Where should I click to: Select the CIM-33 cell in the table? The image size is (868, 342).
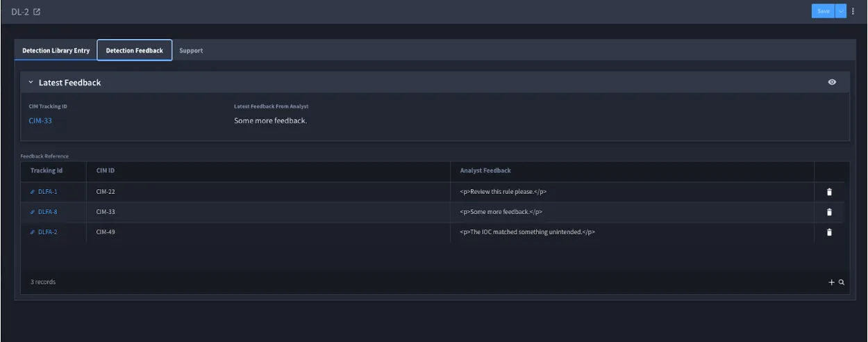(x=269, y=211)
